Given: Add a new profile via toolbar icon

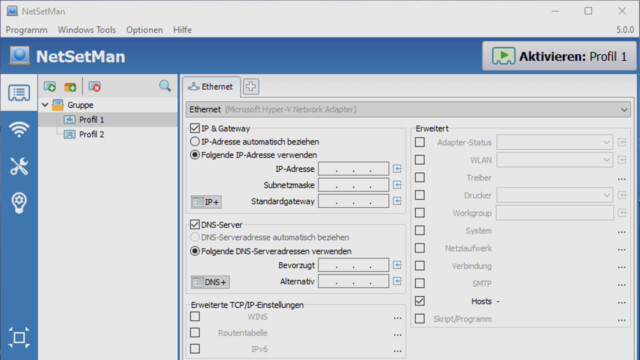Looking at the screenshot, I should (50, 87).
